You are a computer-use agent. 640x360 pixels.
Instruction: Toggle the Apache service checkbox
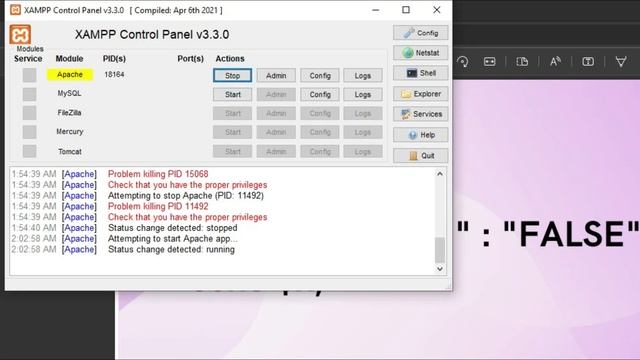[x=29, y=75]
